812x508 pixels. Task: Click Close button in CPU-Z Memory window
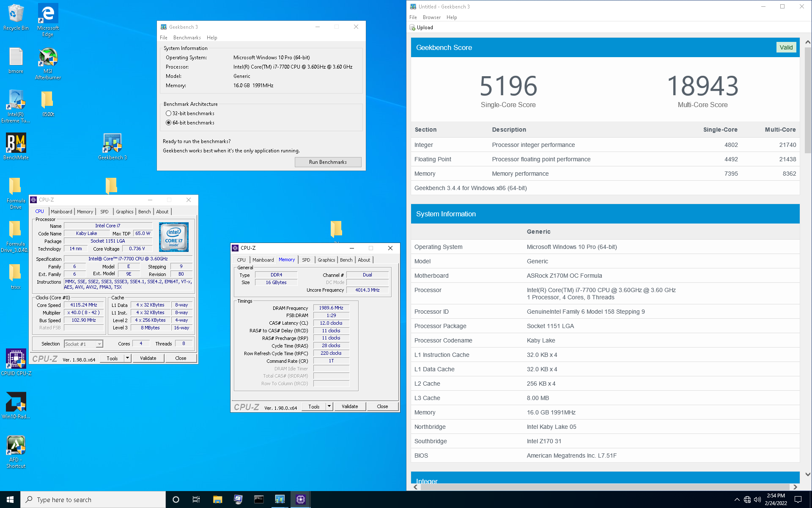(382, 406)
